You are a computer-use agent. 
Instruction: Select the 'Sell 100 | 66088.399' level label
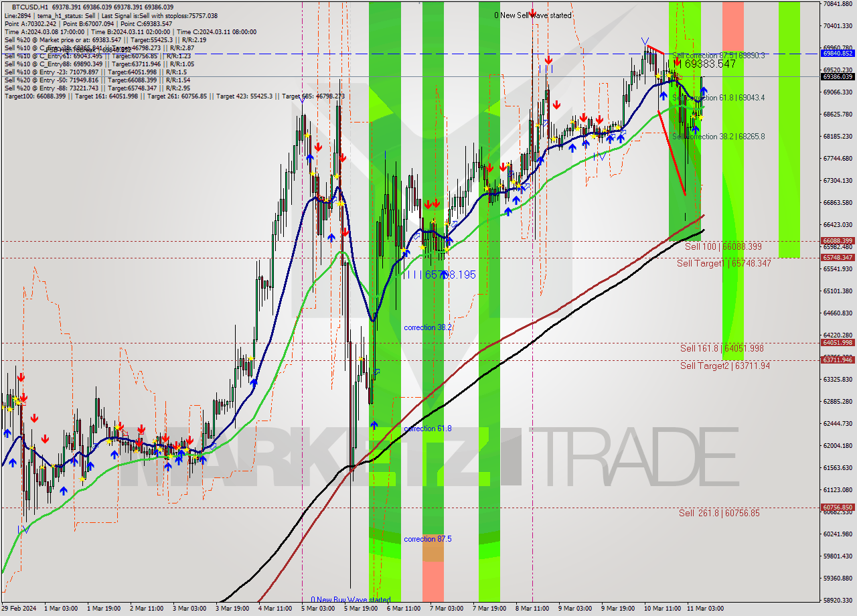723,247
